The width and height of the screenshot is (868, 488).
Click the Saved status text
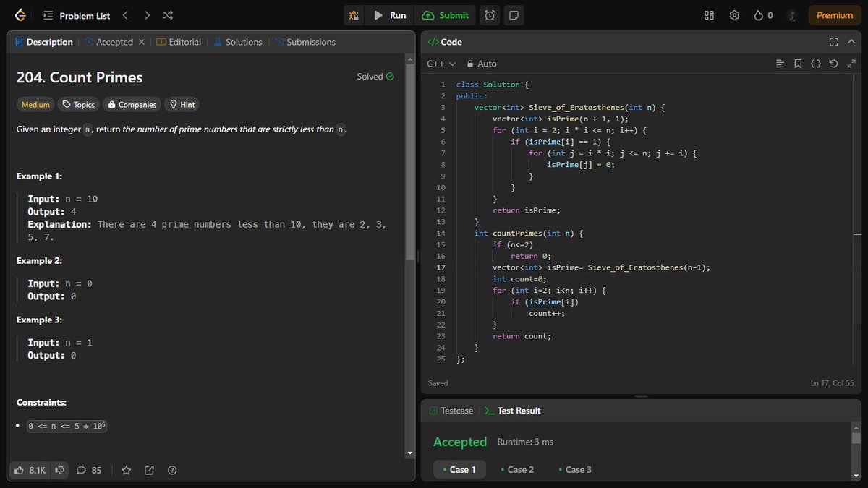pyautogui.click(x=438, y=383)
